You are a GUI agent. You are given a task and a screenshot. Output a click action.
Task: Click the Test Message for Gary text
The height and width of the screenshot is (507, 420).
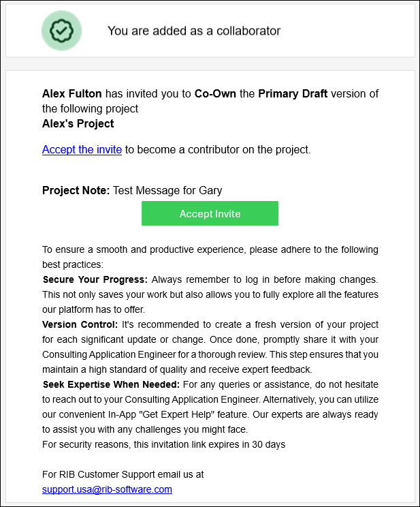[x=167, y=190]
